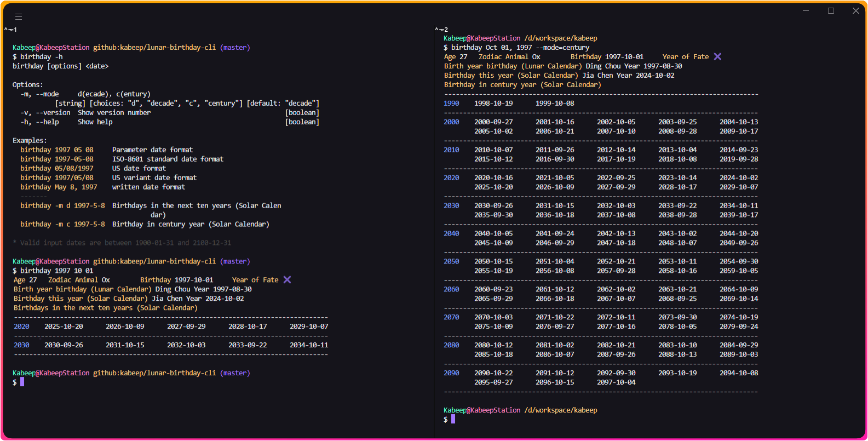Click example 'birthday 1997/05/08'
Image resolution: width=868 pixels, height=441 pixels.
[57, 178]
